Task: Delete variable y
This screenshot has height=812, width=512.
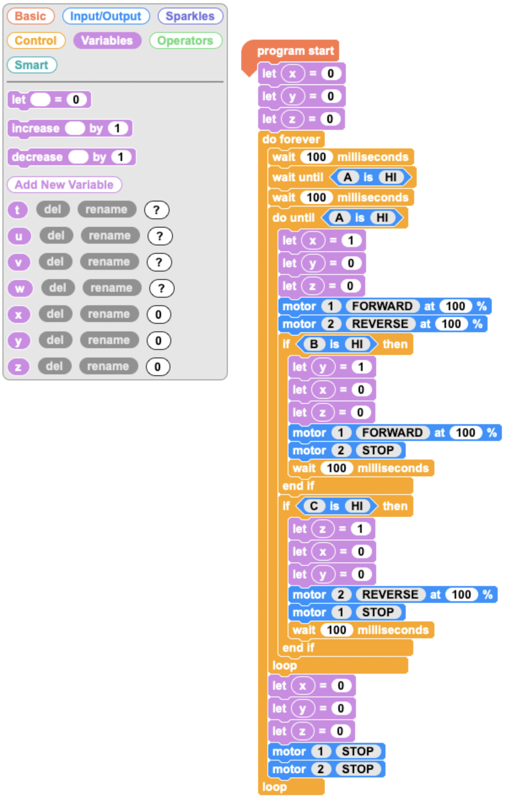Action: [x=55, y=340]
